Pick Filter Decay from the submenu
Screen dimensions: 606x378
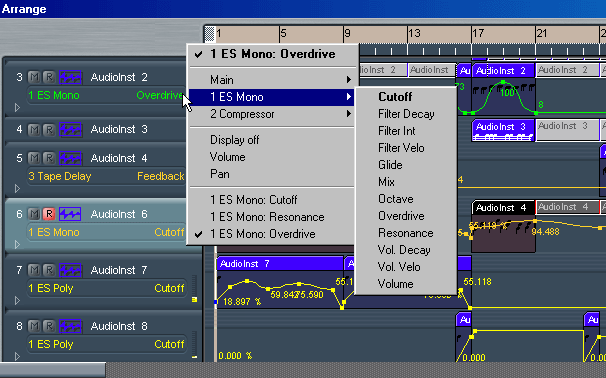pyautogui.click(x=405, y=114)
